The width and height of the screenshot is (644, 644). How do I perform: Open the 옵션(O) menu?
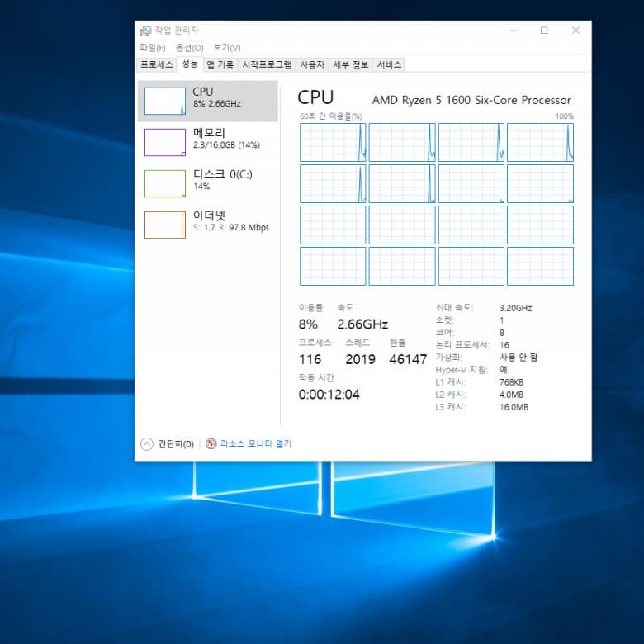point(189,48)
